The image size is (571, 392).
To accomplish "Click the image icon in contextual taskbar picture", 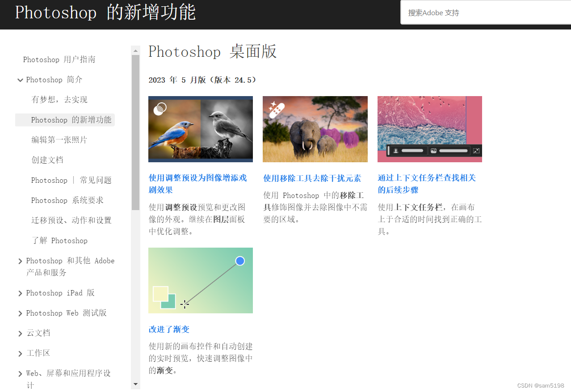I will (433, 151).
